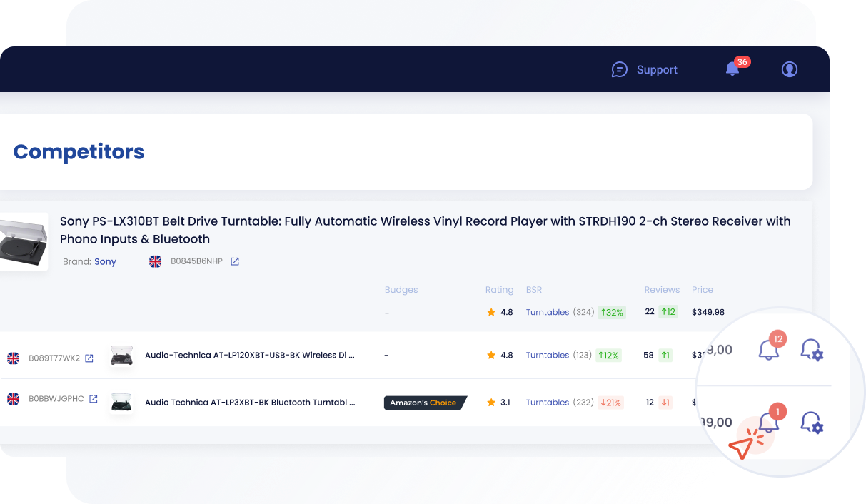The height and width of the screenshot is (504, 866).
Task: Click ASIN text B089T77WK2
Action: pyautogui.click(x=54, y=358)
